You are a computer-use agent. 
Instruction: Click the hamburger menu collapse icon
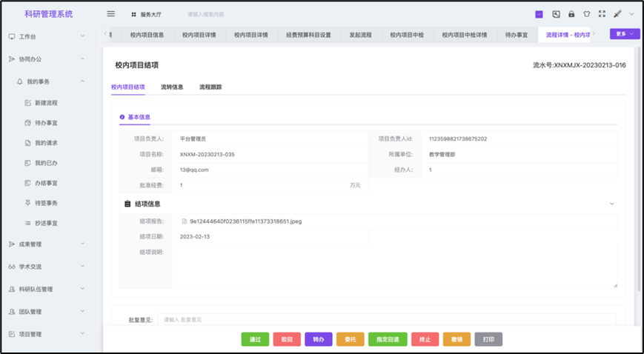click(x=111, y=14)
